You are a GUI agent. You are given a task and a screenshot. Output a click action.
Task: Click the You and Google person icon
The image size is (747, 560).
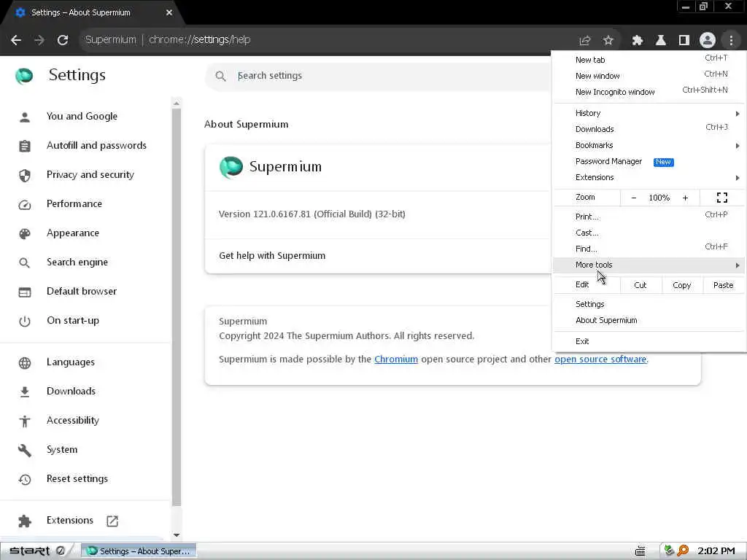25,117
